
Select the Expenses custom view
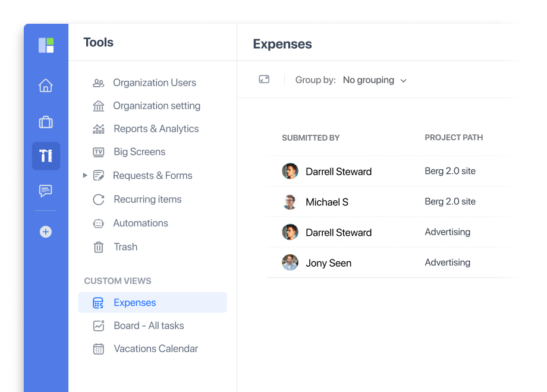[134, 302]
